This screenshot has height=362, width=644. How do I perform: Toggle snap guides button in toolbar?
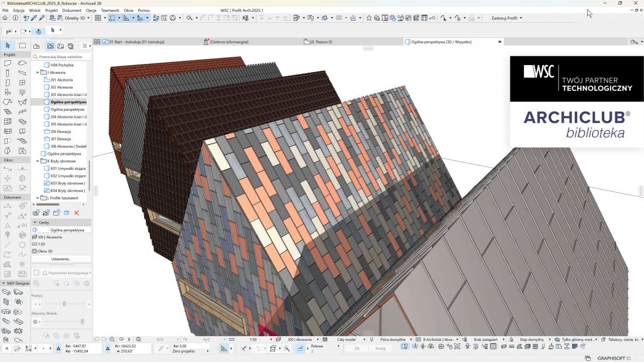point(112,18)
